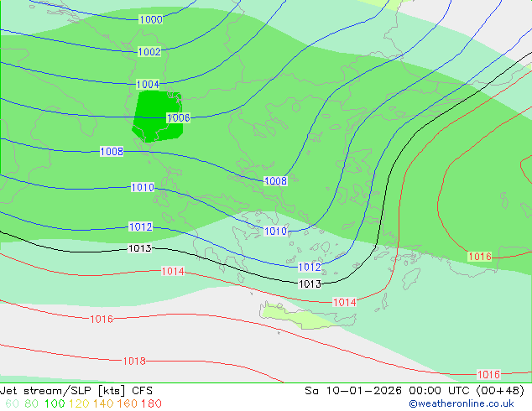Open the weatheronline.co.uk link
The height and width of the screenshot is (411, 532).
click(x=462, y=404)
